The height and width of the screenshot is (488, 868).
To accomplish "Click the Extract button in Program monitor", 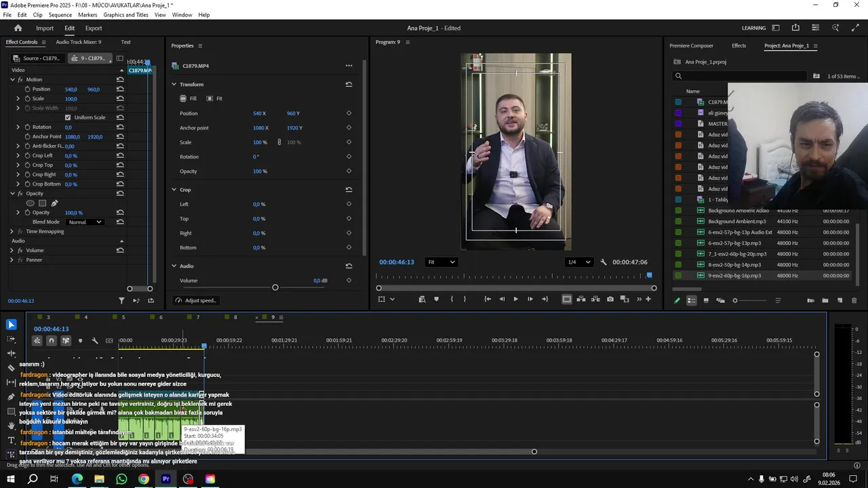I will point(596,299).
